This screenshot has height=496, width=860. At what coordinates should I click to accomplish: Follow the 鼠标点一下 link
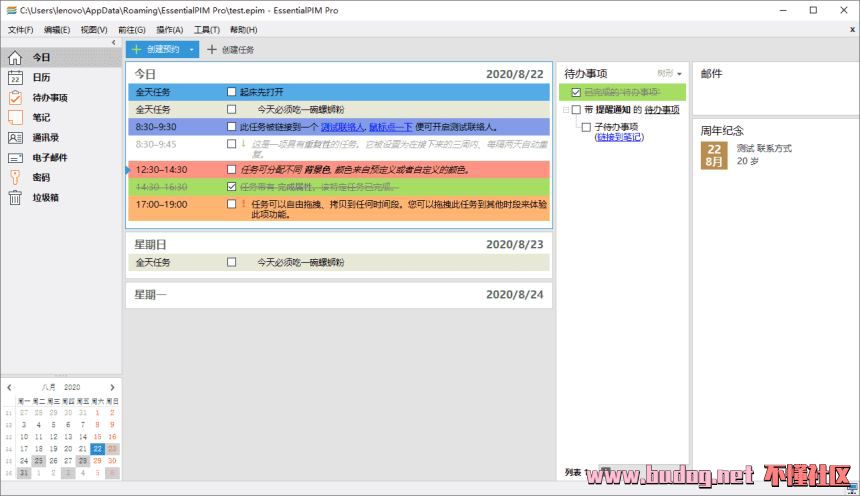[x=391, y=127]
